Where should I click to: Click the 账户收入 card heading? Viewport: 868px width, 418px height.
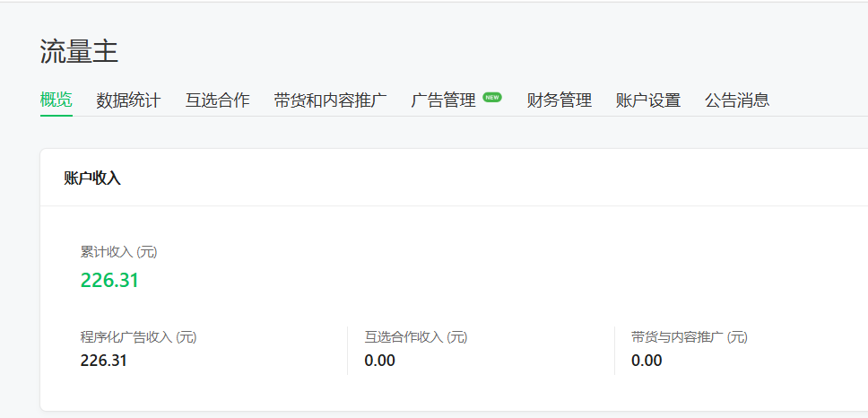point(92,179)
